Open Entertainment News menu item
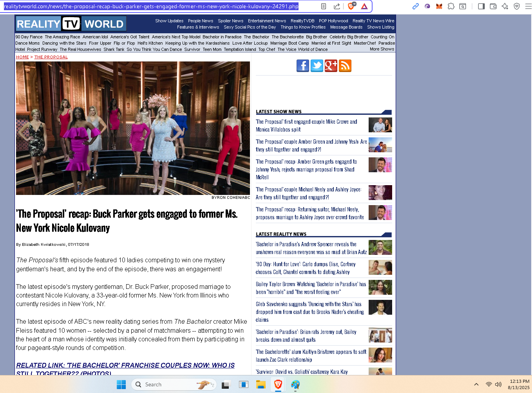Viewport: 532px width, 393px height. (267, 21)
